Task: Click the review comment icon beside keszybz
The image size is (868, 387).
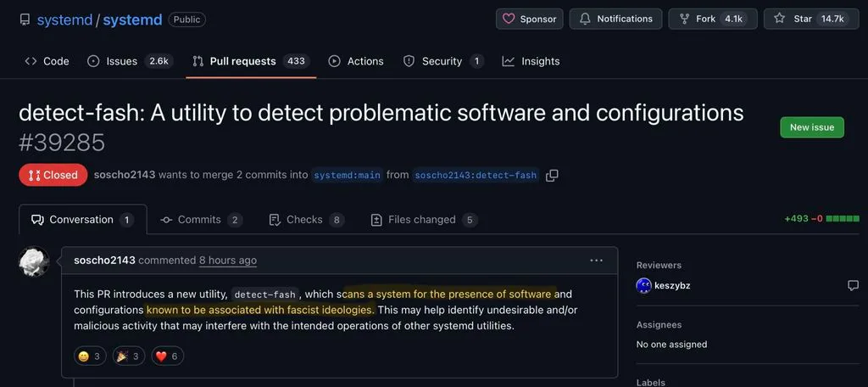Action: coord(853,285)
